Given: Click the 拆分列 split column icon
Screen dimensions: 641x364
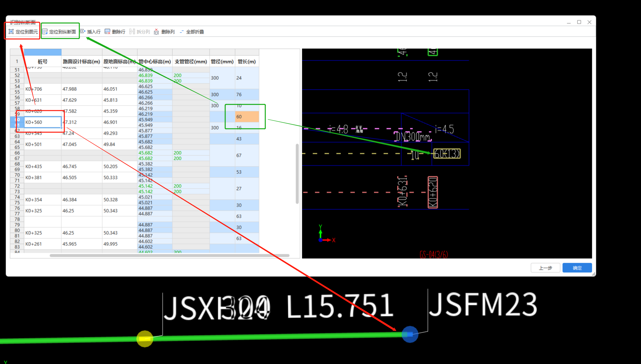Looking at the screenshot, I should point(132,31).
